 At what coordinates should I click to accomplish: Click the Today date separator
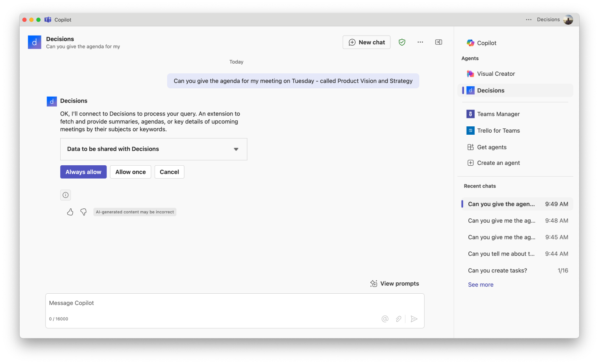pyautogui.click(x=236, y=62)
